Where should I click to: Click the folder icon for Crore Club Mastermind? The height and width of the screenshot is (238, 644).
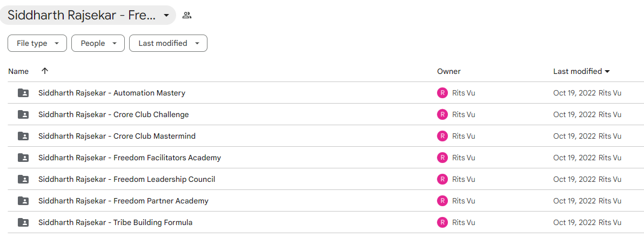[23, 136]
